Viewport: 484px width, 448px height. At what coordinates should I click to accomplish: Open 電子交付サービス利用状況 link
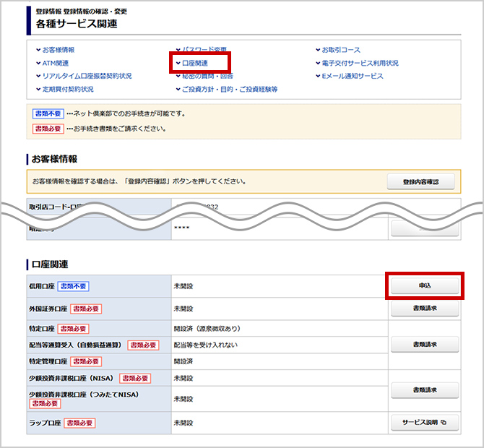click(360, 63)
